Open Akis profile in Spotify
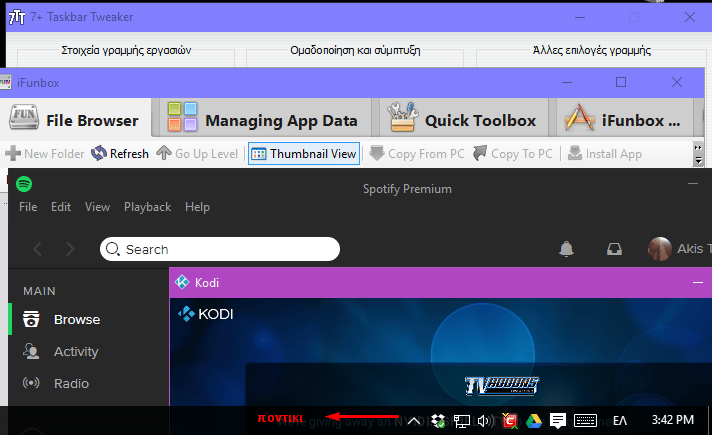Viewport: 712px width, 435px height. pos(679,249)
